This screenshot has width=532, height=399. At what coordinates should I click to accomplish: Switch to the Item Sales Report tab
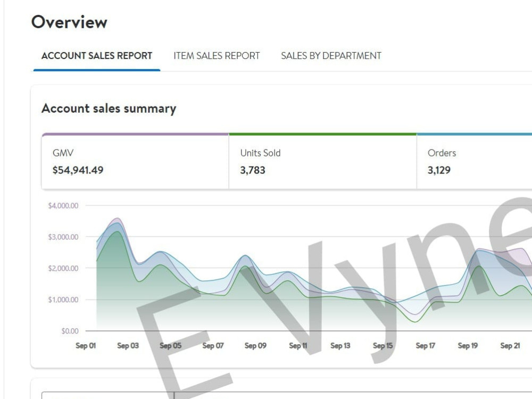pos(217,56)
